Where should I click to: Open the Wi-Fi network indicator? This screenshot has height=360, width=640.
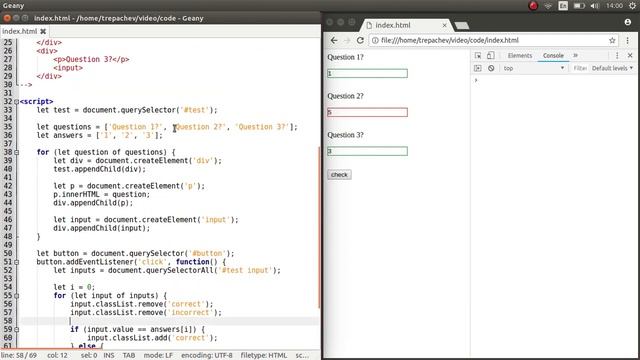pos(548,6)
